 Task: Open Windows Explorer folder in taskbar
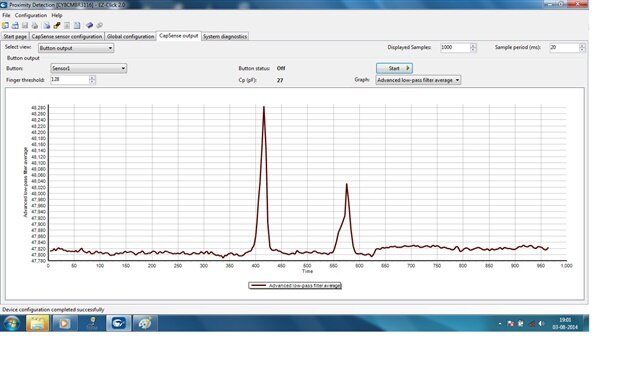click(x=38, y=323)
